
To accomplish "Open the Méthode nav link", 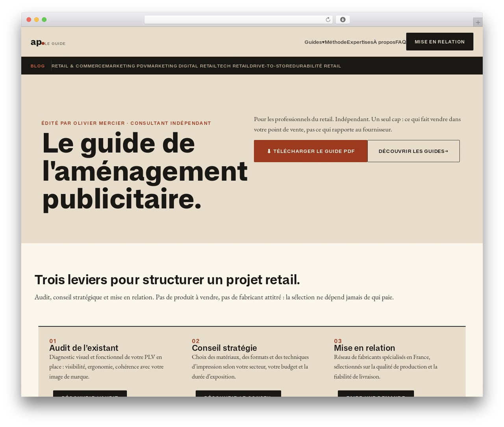I will 336,42.
